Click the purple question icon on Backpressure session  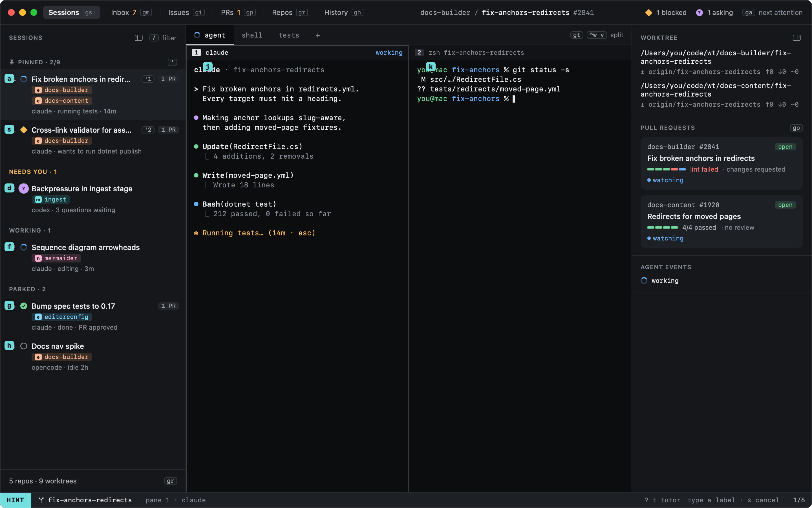coord(23,189)
